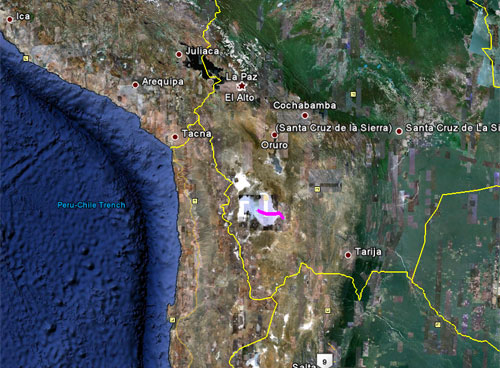
Task: Click the Oruro city marker dot
Action: [274, 135]
